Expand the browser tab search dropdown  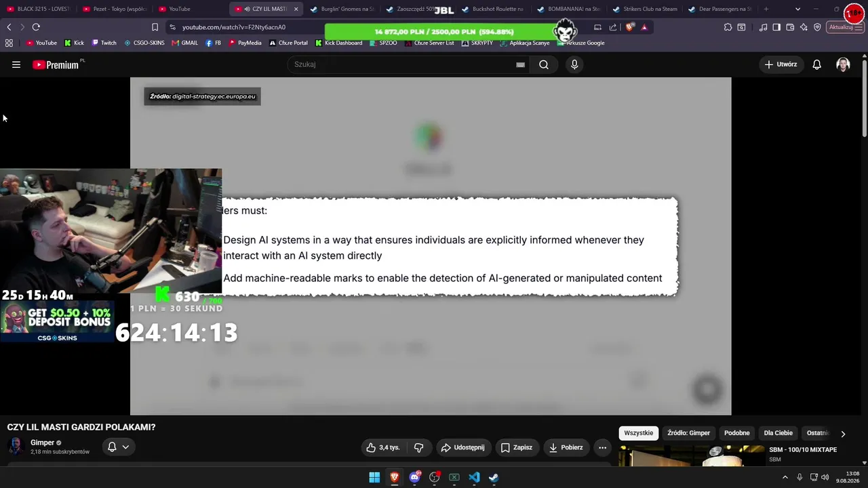[797, 9]
